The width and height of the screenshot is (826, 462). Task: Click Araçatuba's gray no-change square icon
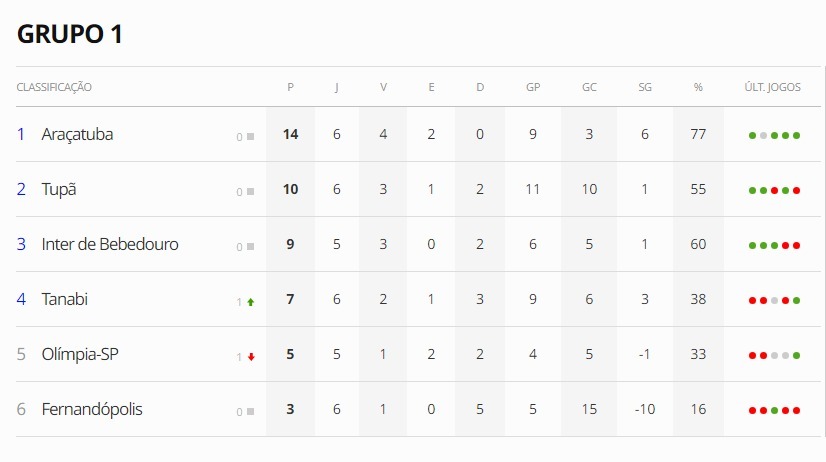coord(250,136)
